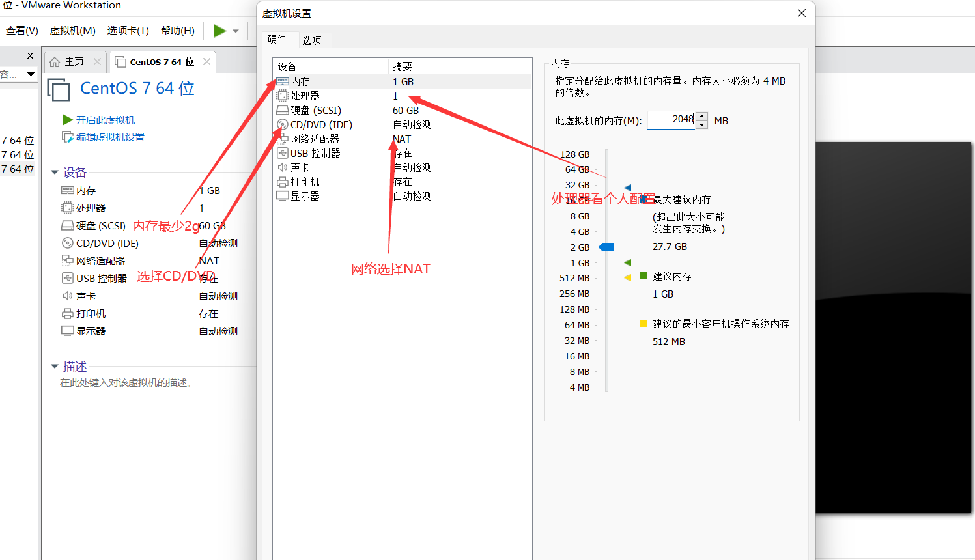Click the USB 控制器 icon in the main window device list
Screen dimensions: 975x560
pyautogui.click(x=68, y=278)
